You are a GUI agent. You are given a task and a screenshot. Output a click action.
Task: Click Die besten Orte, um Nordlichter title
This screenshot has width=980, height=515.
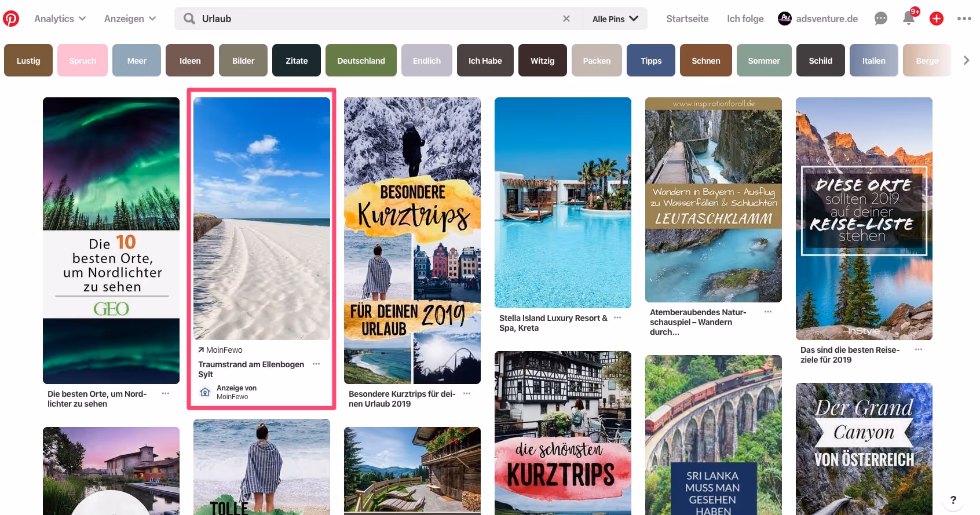point(97,399)
